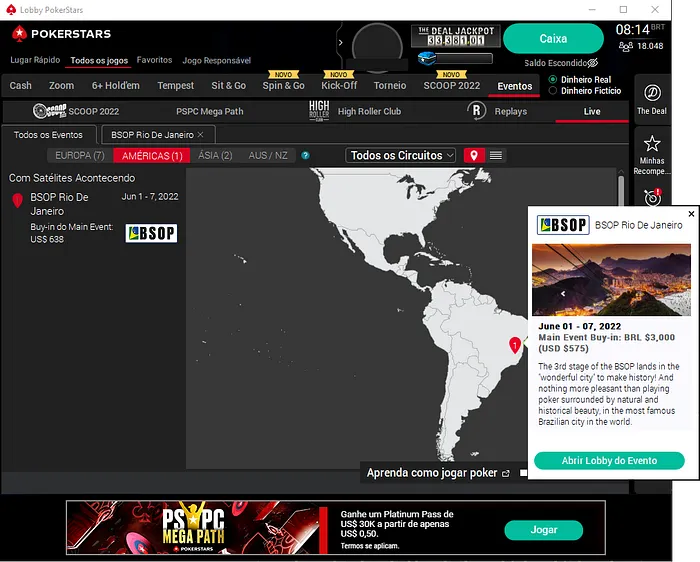700x562 pixels.
Task: Open Aprenda como jogar poker link
Action: tap(438, 473)
